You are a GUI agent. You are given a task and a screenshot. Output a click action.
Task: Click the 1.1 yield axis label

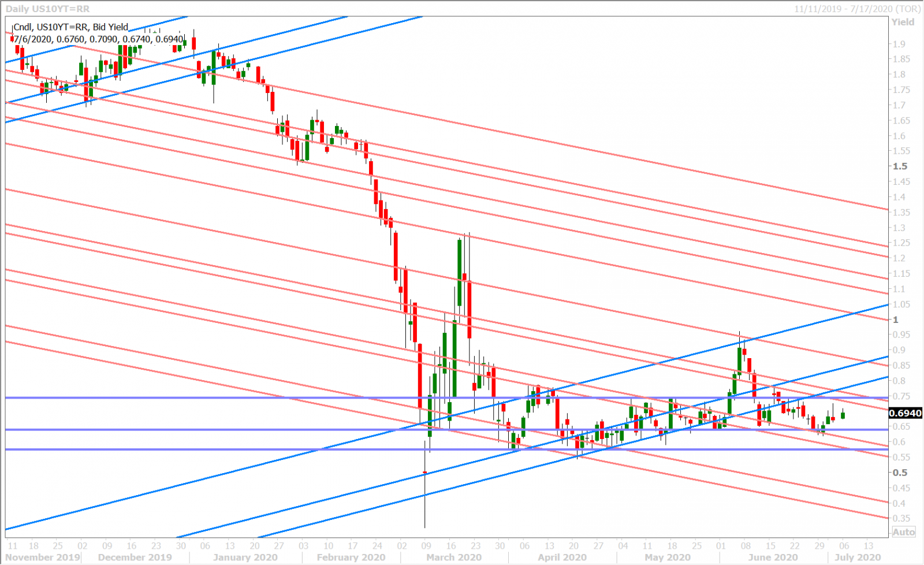coord(899,289)
